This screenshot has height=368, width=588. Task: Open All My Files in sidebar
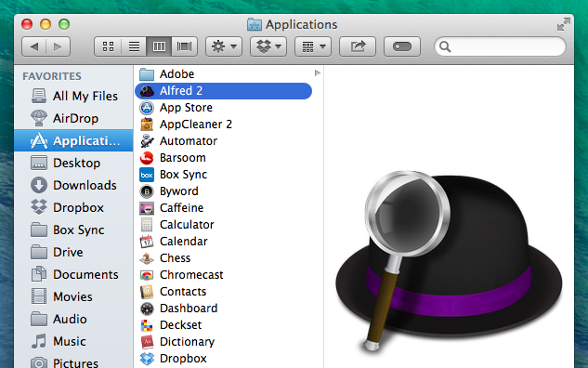pos(74,96)
